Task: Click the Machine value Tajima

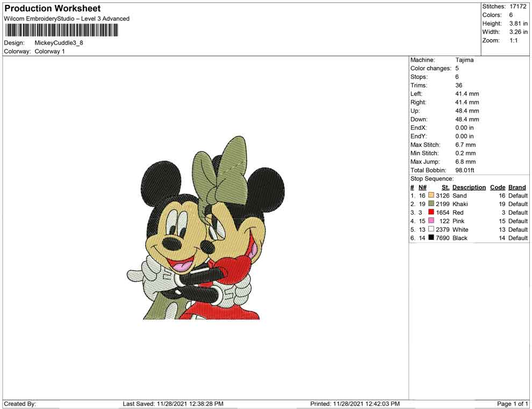Action: [464, 60]
